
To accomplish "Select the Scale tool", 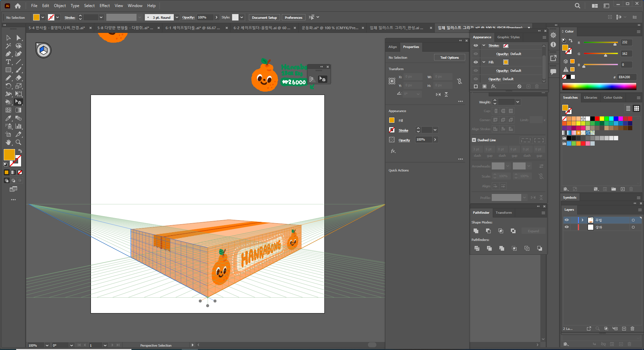I will (19, 86).
